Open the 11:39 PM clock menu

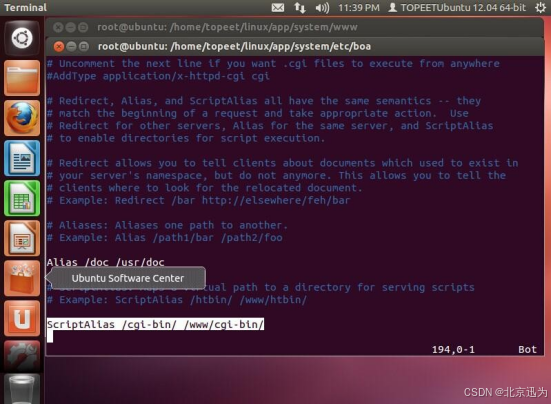pyautogui.click(x=359, y=7)
